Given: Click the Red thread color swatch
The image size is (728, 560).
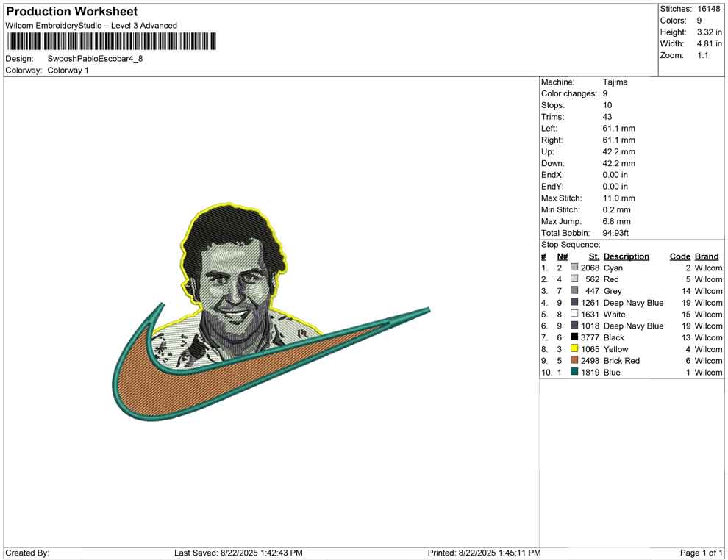Looking at the screenshot, I should point(574,279).
